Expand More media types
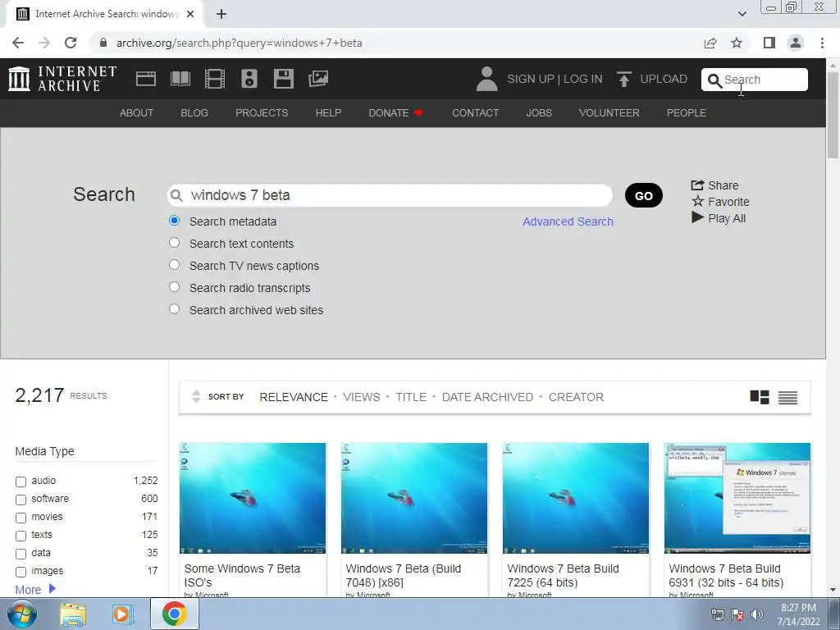 (35, 589)
